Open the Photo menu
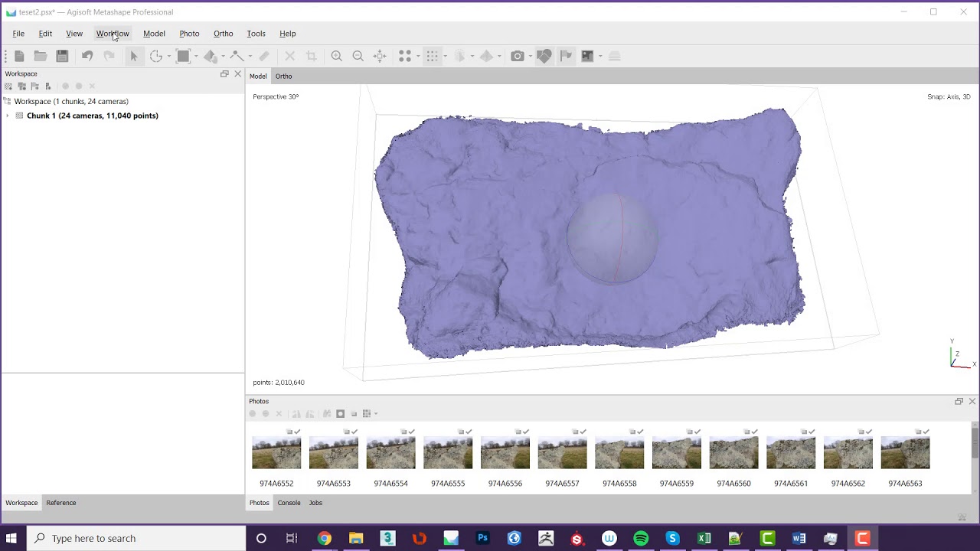980x551 pixels. click(x=189, y=34)
